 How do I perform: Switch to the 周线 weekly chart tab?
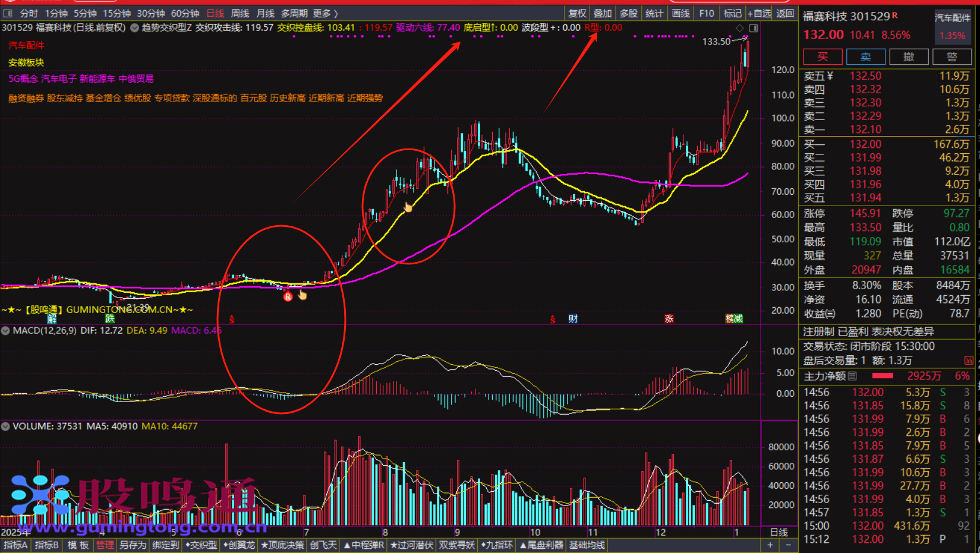(240, 13)
